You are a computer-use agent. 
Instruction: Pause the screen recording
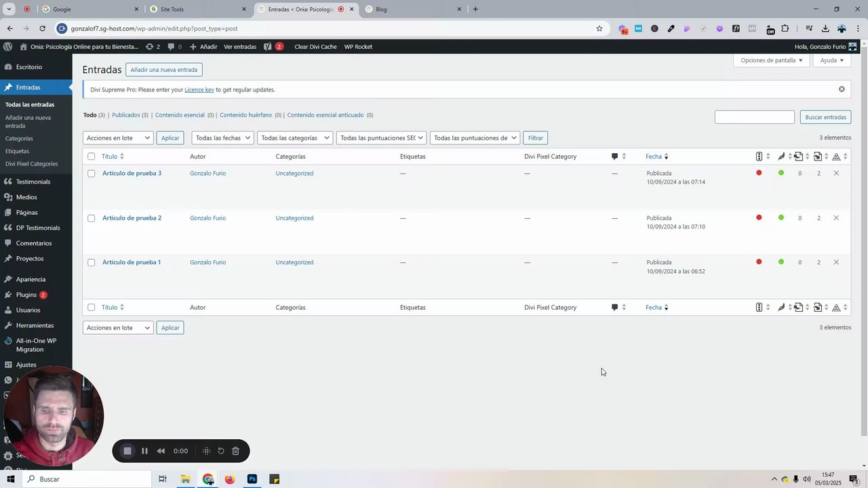(144, 451)
